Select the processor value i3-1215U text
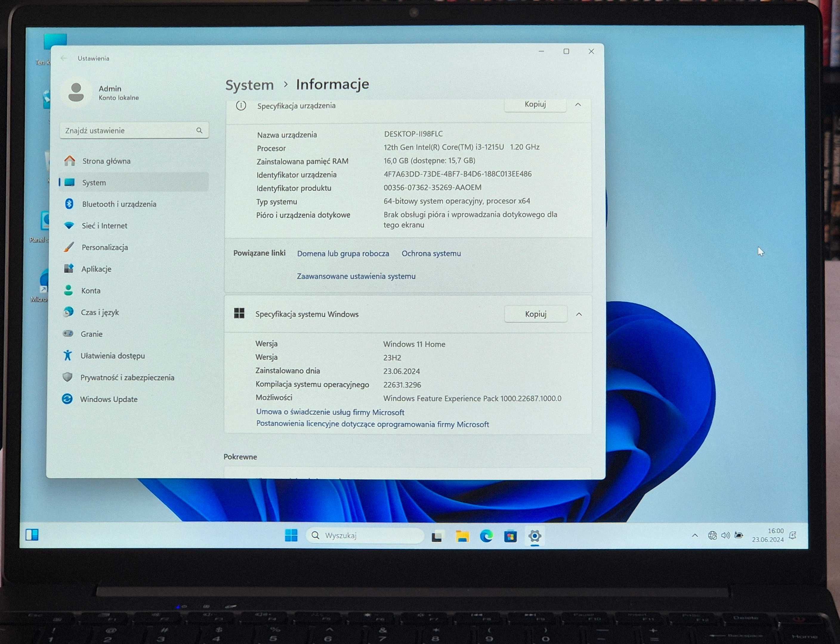The width and height of the screenshot is (840, 644). tap(461, 147)
